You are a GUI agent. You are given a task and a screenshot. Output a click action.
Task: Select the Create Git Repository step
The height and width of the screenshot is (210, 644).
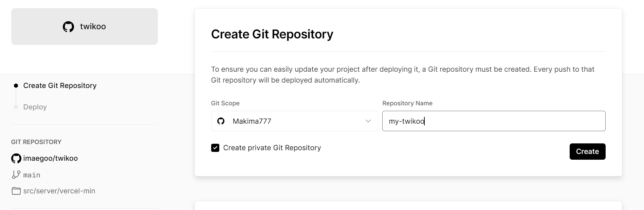point(60,86)
